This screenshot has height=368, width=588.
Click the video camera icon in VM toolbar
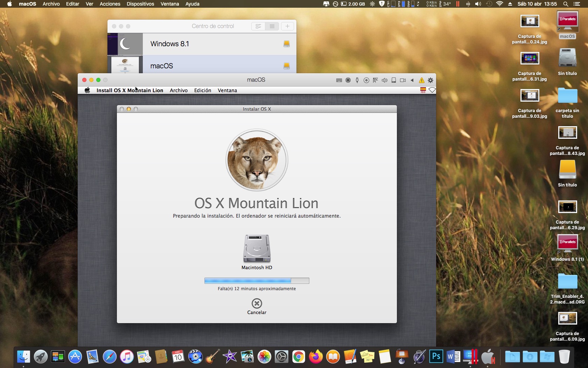tap(403, 80)
